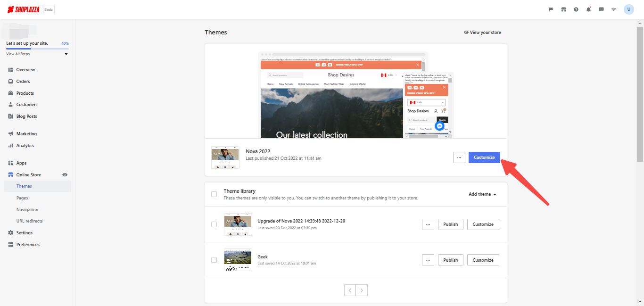This screenshot has width=644, height=306.
Task: Click the Upgrade of Nova 2022 thumbnail
Action: pos(238,224)
